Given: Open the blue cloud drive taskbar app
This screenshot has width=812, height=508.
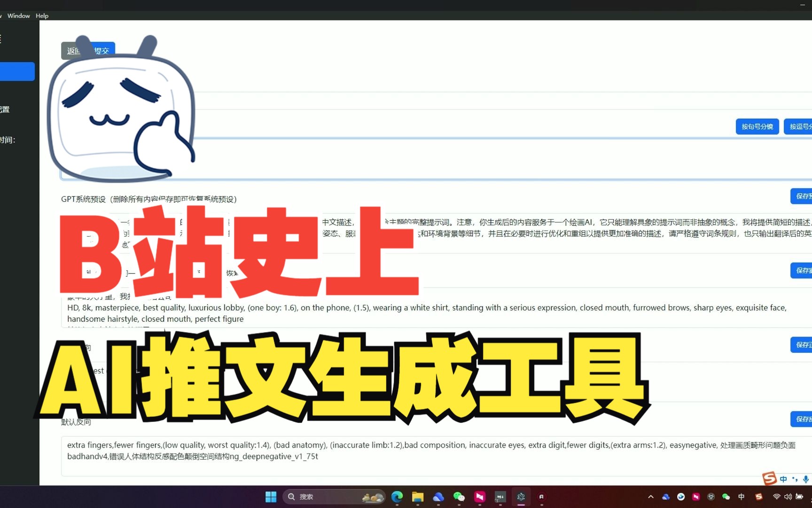Looking at the screenshot, I should pyautogui.click(x=438, y=497).
